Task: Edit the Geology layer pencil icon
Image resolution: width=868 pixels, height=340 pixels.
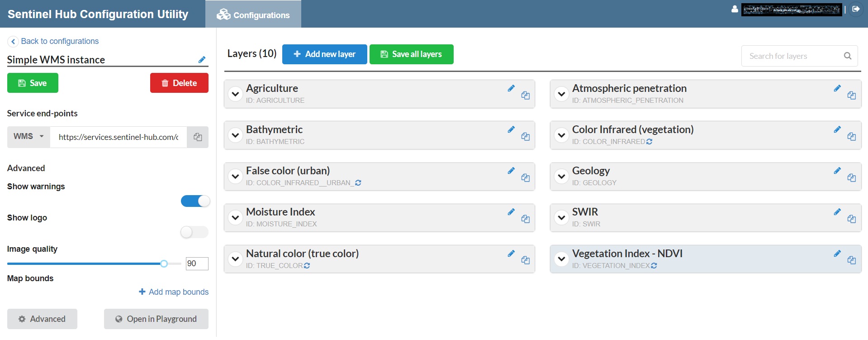Action: (x=837, y=171)
